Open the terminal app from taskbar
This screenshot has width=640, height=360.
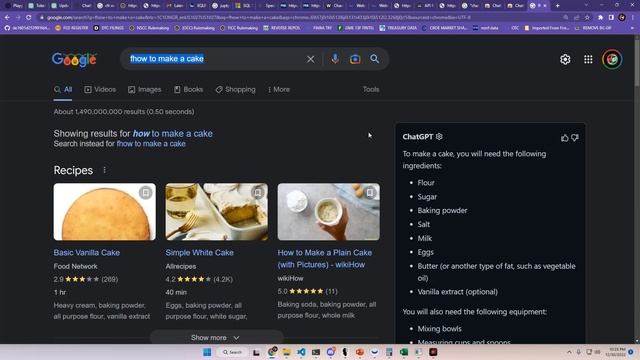point(316,352)
